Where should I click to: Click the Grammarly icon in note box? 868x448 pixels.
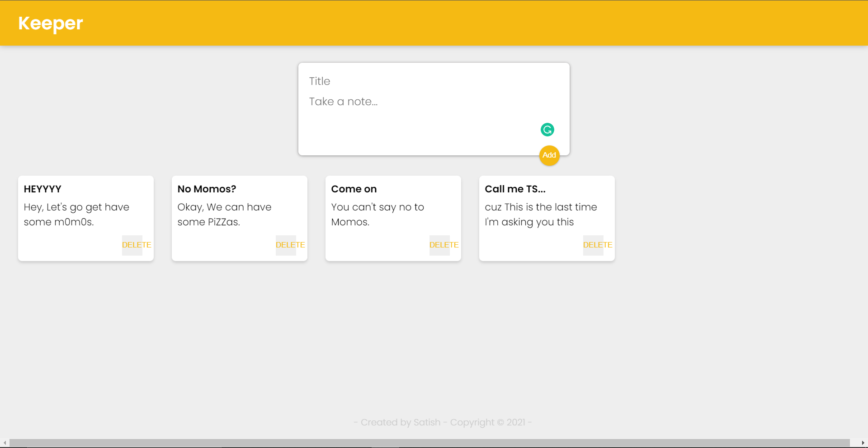547,130
